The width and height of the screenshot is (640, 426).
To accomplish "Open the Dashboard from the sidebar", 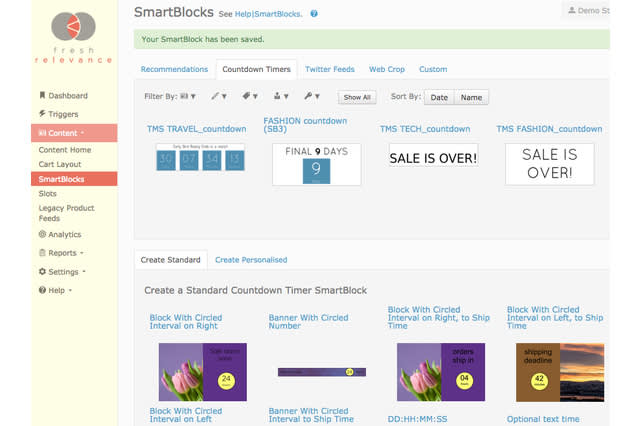I will tap(68, 96).
